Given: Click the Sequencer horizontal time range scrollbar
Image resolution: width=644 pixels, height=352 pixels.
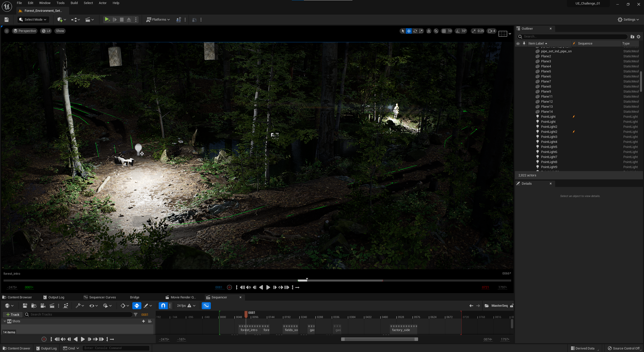Looking at the screenshot, I should click(379, 339).
